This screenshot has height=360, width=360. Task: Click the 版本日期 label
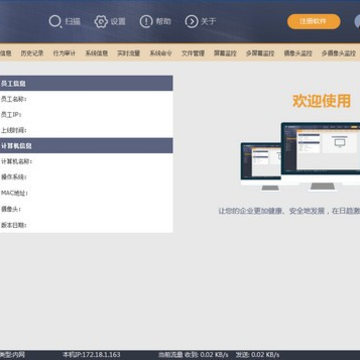click(x=14, y=225)
